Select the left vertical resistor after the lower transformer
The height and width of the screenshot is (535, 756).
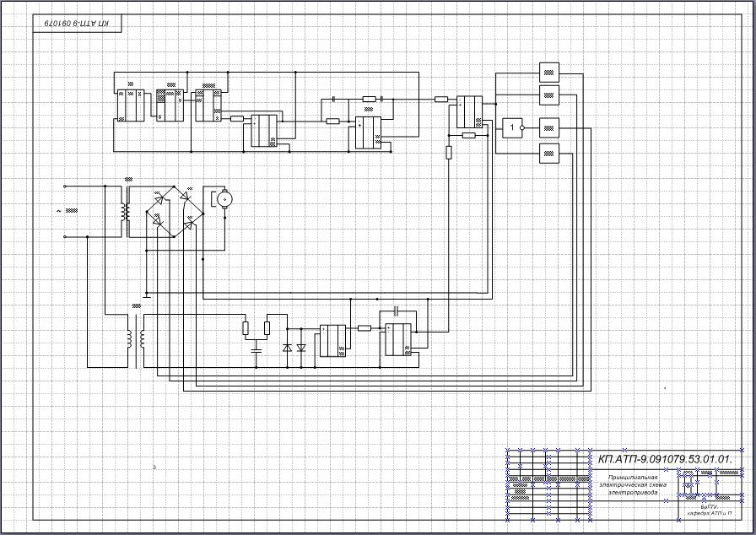(245, 328)
